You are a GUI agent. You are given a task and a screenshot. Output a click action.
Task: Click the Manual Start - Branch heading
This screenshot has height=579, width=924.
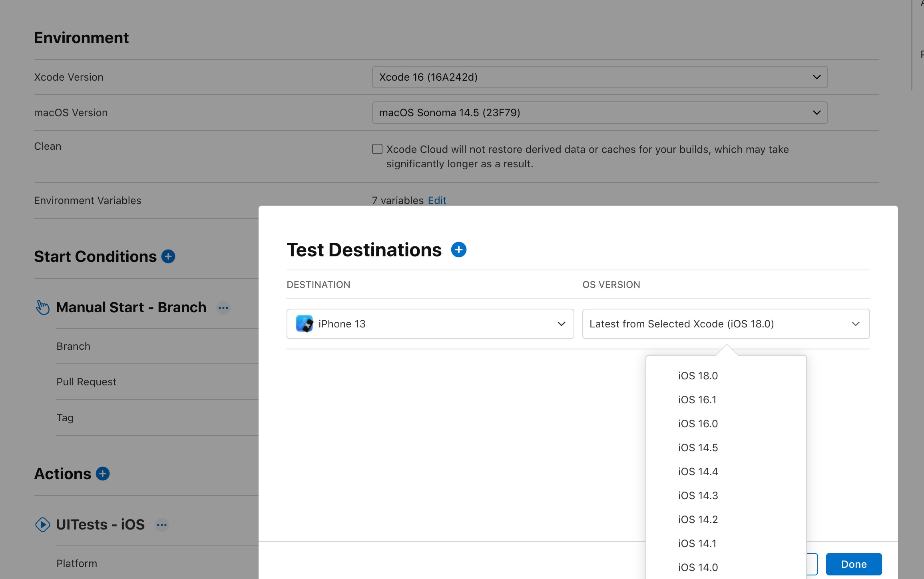(x=131, y=307)
